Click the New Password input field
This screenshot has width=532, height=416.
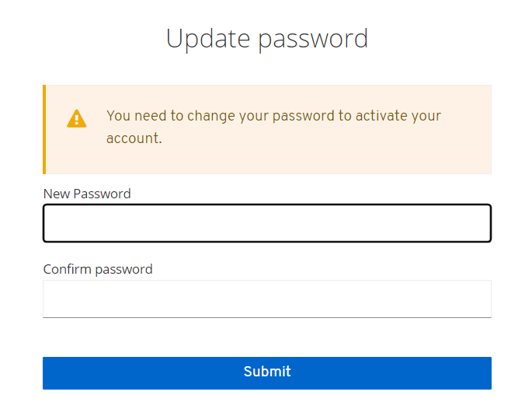[266, 224]
